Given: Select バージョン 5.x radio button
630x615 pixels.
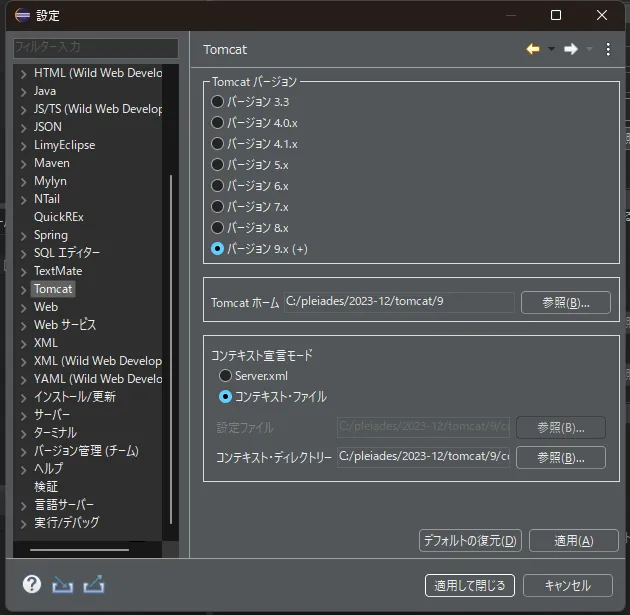Looking at the screenshot, I should click(x=217, y=165).
